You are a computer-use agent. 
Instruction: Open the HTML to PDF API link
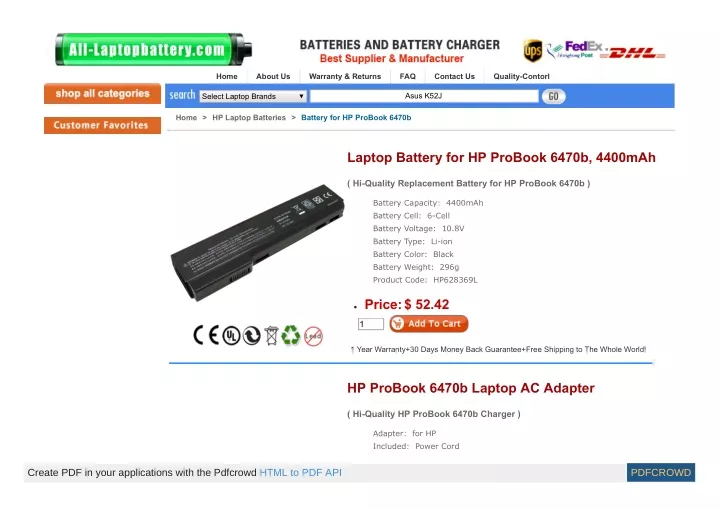pos(300,472)
